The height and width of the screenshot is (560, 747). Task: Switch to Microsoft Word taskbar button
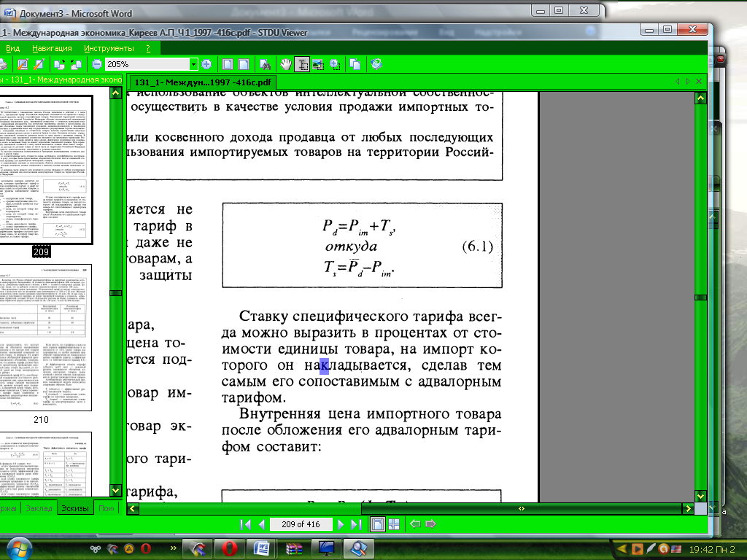pyautogui.click(x=262, y=548)
